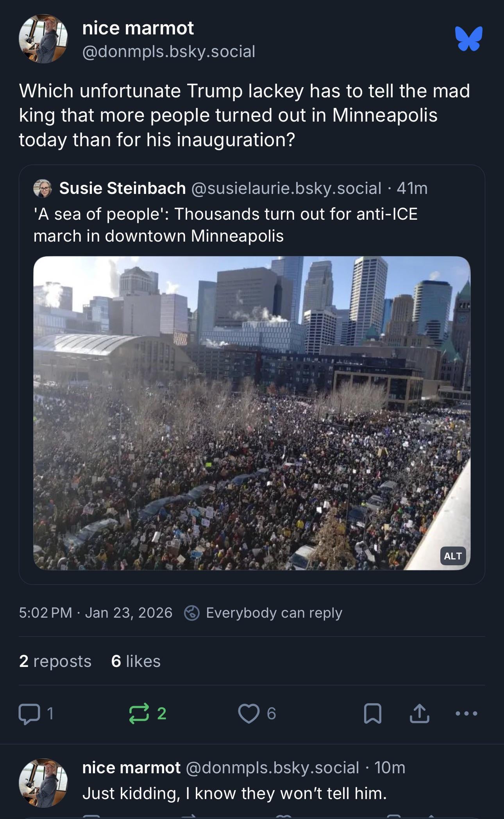Click Susie Steinbach's small avatar
This screenshot has height=819, width=504.
(43, 188)
